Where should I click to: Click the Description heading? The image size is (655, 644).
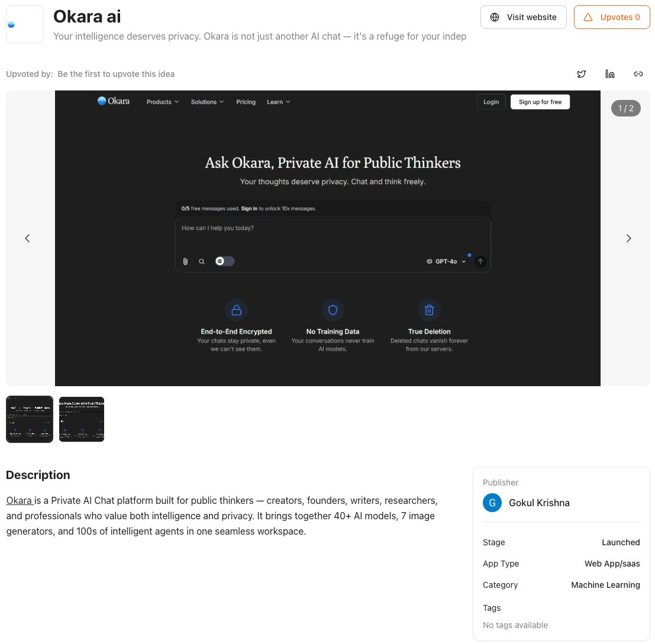38,475
